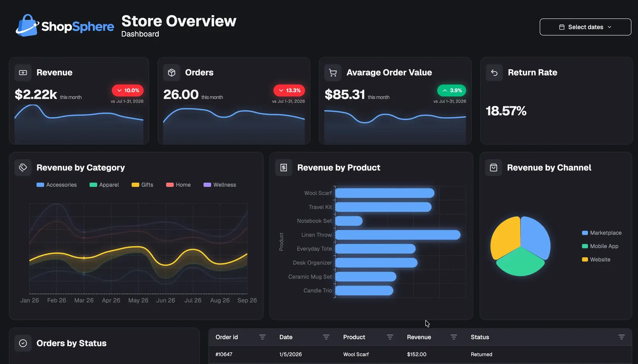Viewport: 638px width, 364px height.
Task: Click the Revenue card cash icon
Action: click(x=23, y=72)
